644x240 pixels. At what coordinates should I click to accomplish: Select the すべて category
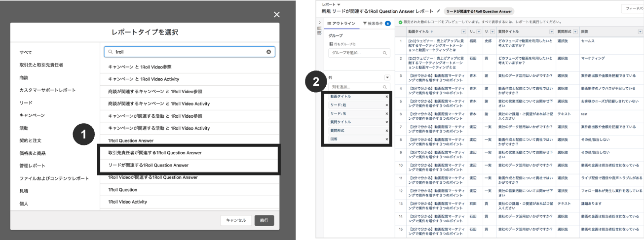pyautogui.click(x=26, y=52)
